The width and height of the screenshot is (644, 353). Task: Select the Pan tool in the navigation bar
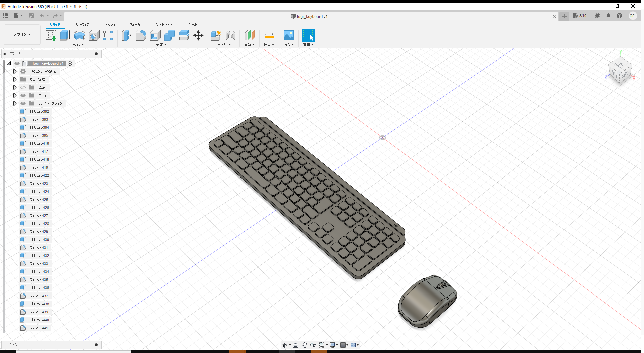click(x=304, y=345)
